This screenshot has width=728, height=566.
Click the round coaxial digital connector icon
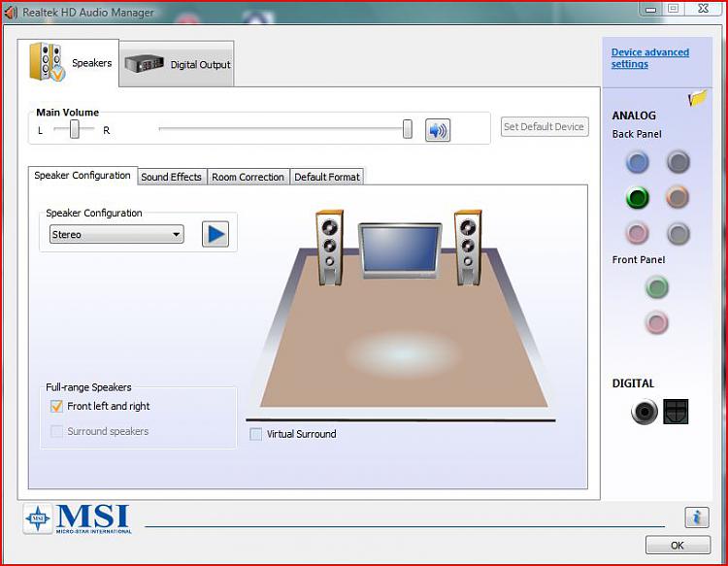tap(644, 412)
